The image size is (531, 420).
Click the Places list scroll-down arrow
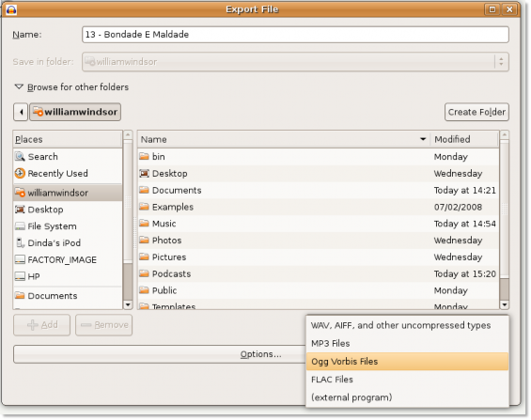(x=128, y=304)
